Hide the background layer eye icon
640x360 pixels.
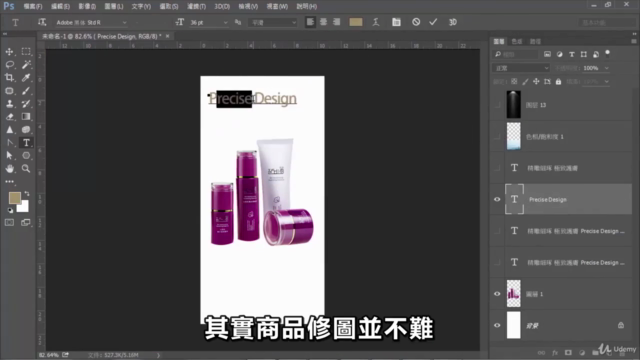point(497,325)
